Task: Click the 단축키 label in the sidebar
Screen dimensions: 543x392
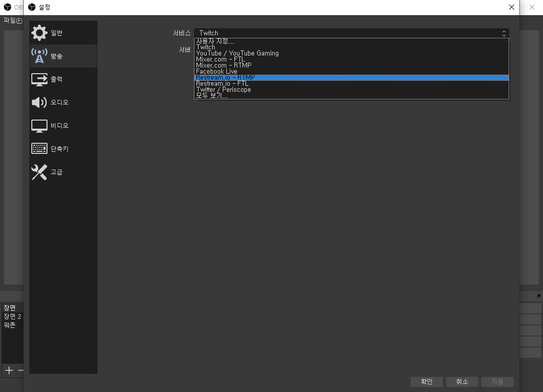Action: (x=60, y=149)
